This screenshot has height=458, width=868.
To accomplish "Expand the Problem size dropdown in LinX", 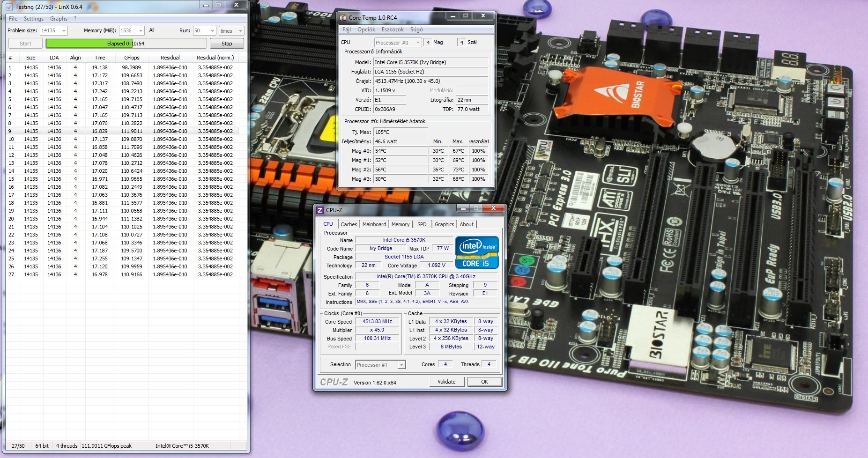I will 64,31.
